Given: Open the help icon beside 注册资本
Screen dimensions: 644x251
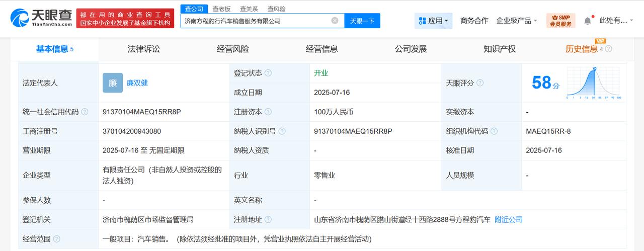Looking at the screenshot, I should pyautogui.click(x=268, y=112).
